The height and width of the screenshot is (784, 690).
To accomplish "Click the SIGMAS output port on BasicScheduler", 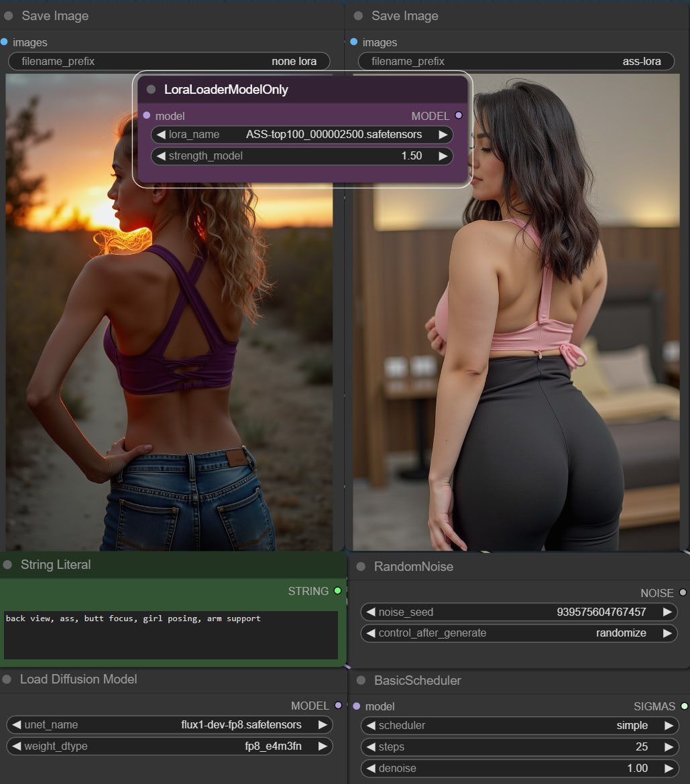I will pyautogui.click(x=684, y=706).
